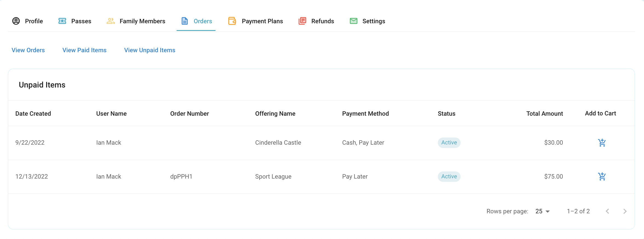Click the Total Amount column header
The width and height of the screenshot is (644, 239).
[545, 114]
